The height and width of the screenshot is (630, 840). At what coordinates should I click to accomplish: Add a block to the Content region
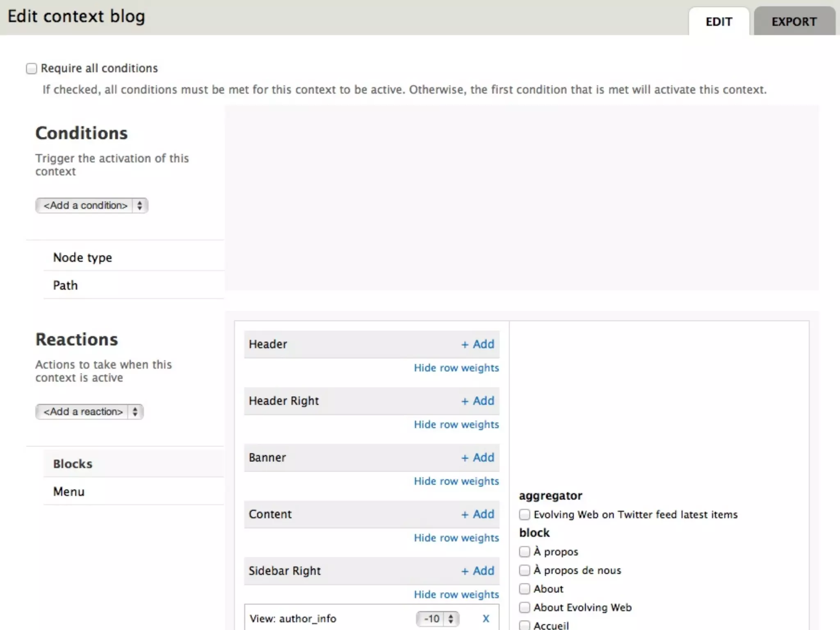pyautogui.click(x=478, y=514)
